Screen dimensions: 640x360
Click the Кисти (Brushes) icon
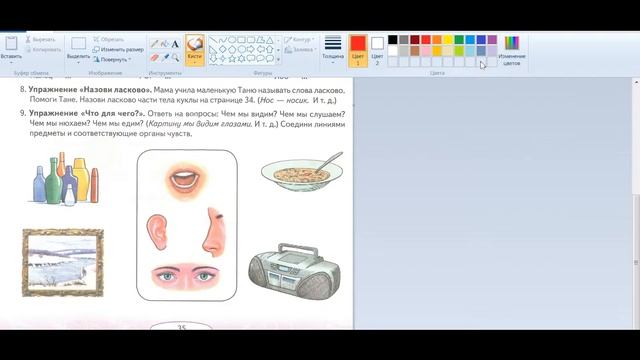pyautogui.click(x=195, y=44)
